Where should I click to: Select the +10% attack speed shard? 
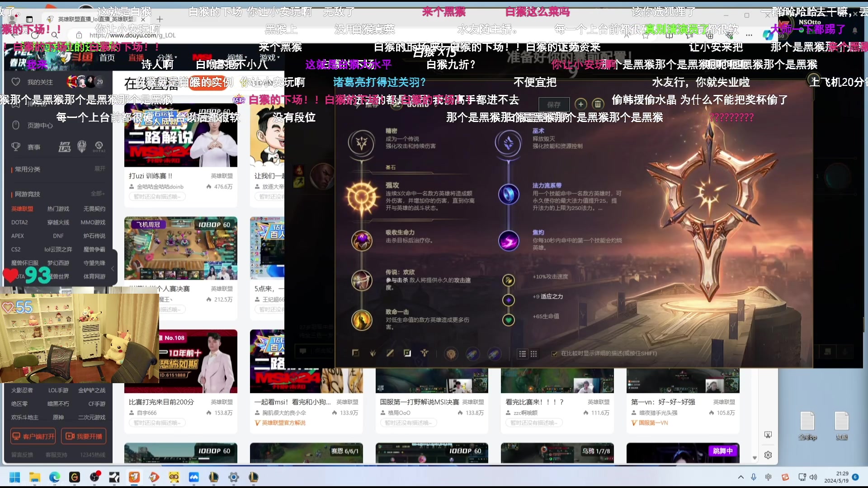(x=509, y=280)
